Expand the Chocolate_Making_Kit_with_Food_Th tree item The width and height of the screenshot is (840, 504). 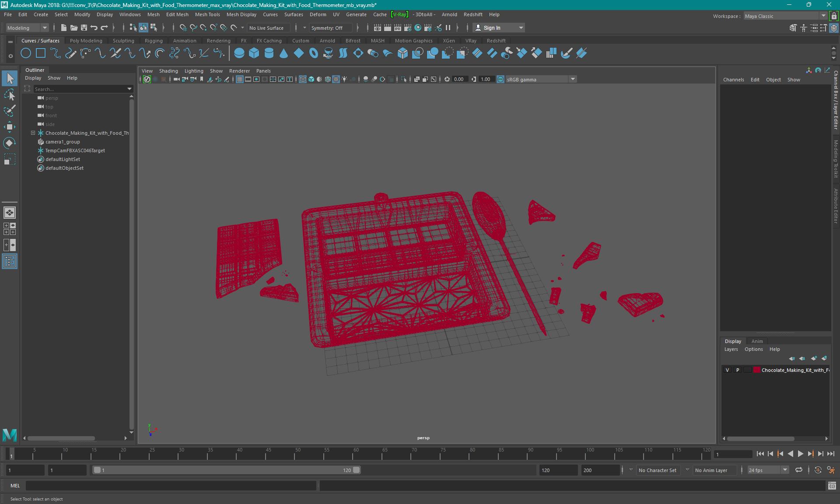click(x=32, y=133)
